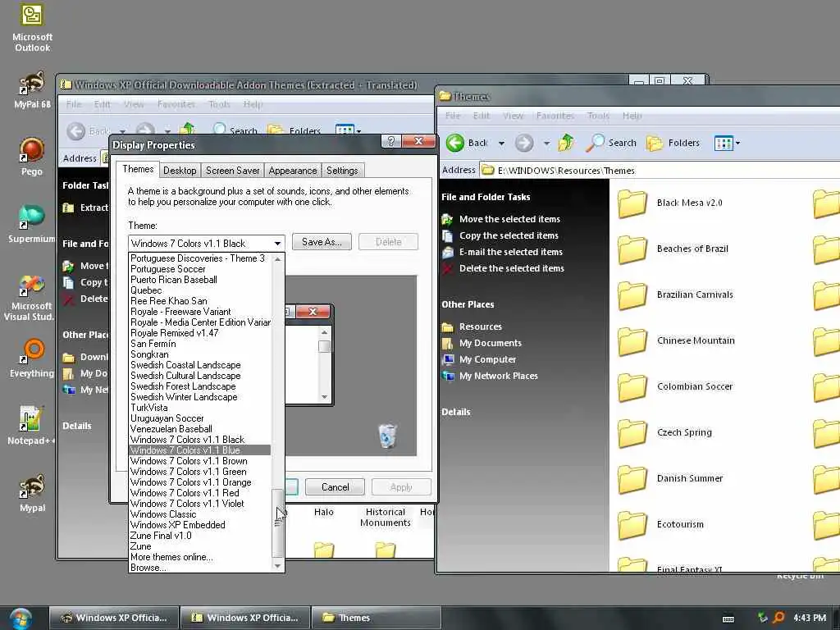Choose Windows 7 Colors v1.1 Red
This screenshot has height=630, width=840.
(x=200, y=493)
